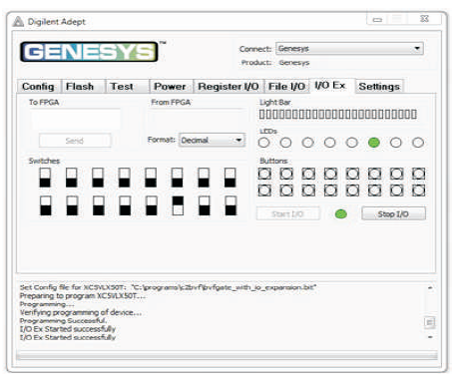Switch to the Flash tab
This screenshot has width=454, height=380.
coord(83,87)
